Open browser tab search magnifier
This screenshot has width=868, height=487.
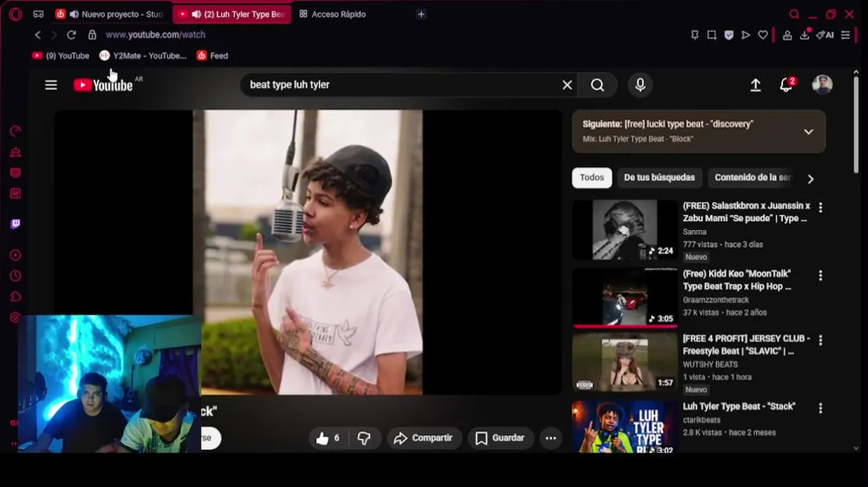[794, 14]
